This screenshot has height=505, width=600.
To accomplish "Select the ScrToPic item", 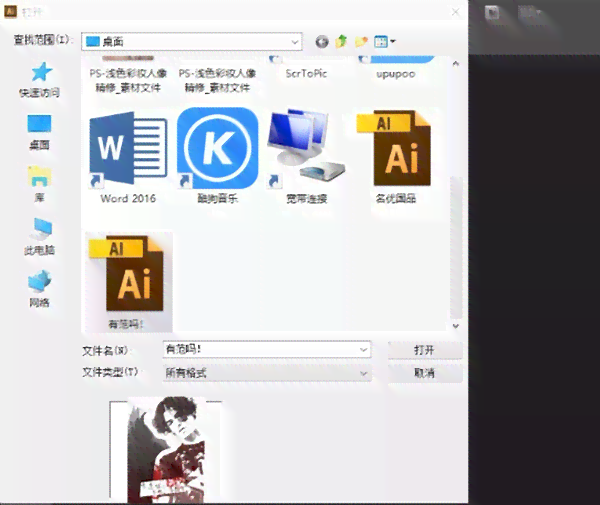I will (x=307, y=73).
